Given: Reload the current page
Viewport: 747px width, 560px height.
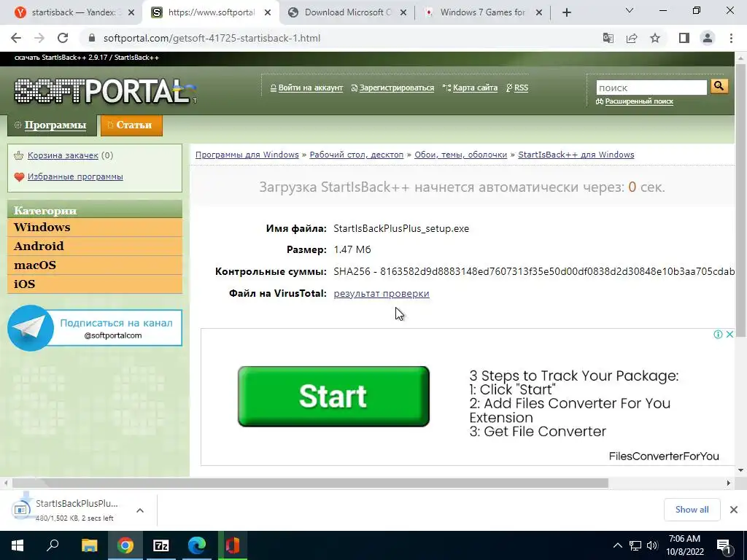Looking at the screenshot, I should tap(63, 38).
